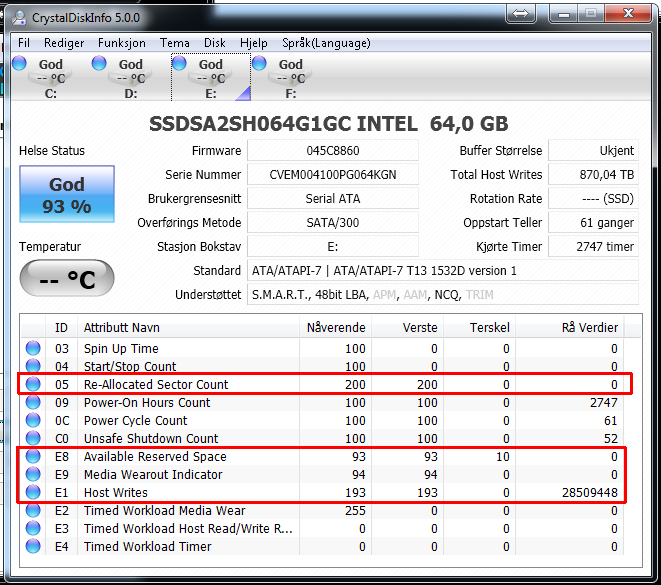Click the status orb for Timed Workload Media Wear
The height and width of the screenshot is (585, 661).
[33, 510]
